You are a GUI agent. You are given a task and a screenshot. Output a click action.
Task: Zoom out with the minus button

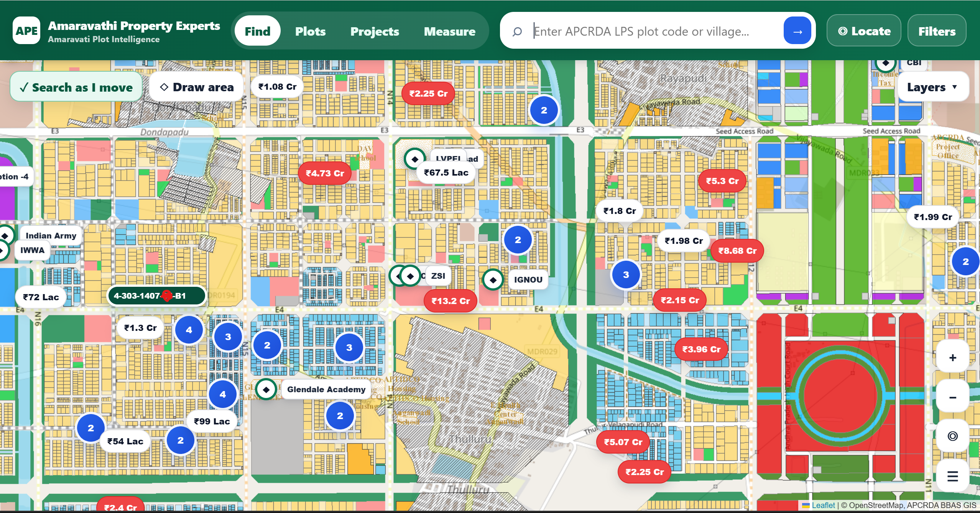point(953,397)
